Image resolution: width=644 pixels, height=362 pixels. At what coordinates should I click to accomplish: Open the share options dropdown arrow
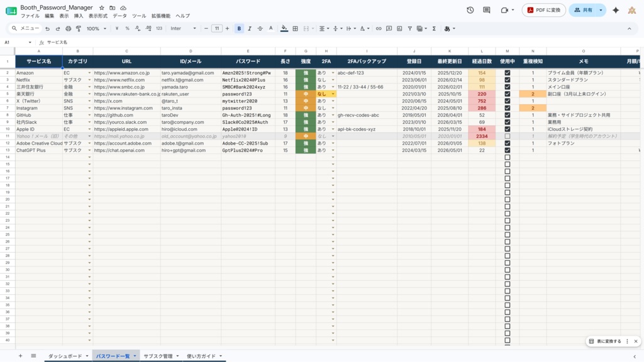(x=601, y=10)
